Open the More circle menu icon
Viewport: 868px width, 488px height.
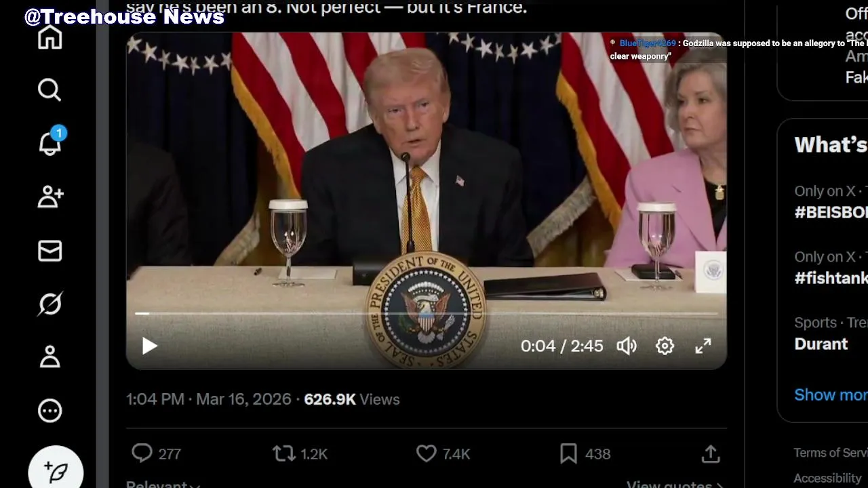(50, 410)
